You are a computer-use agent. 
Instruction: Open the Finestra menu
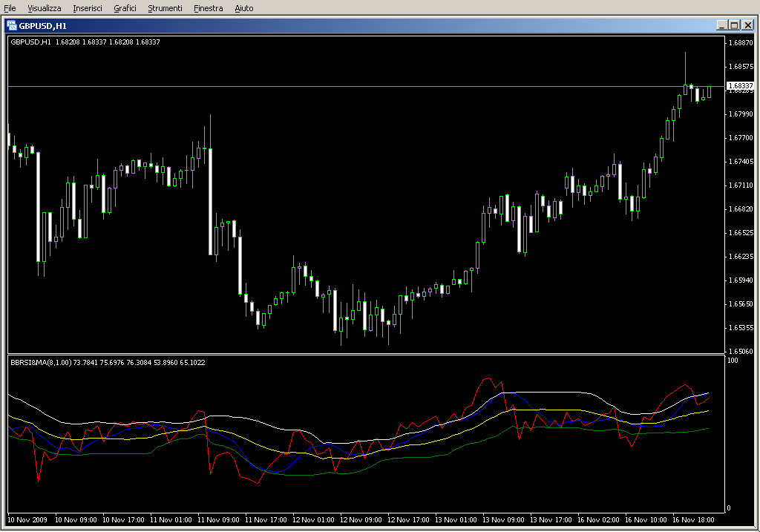pyautogui.click(x=208, y=8)
